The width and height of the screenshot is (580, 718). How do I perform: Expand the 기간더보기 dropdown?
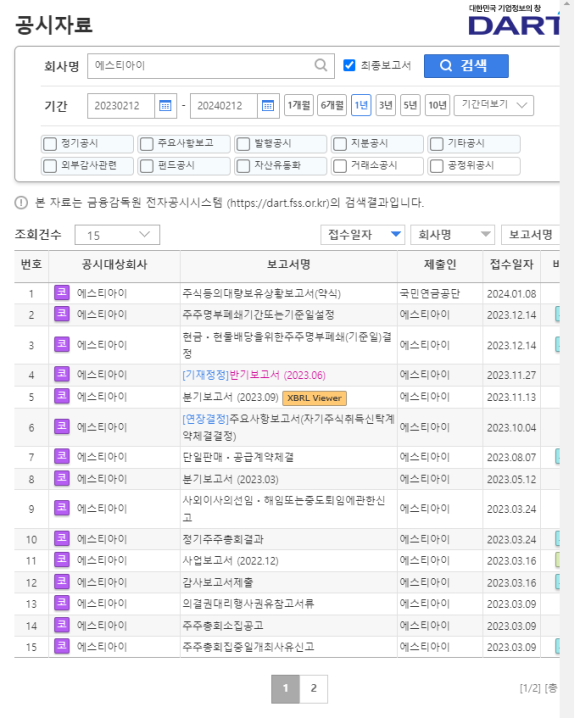pos(494,105)
